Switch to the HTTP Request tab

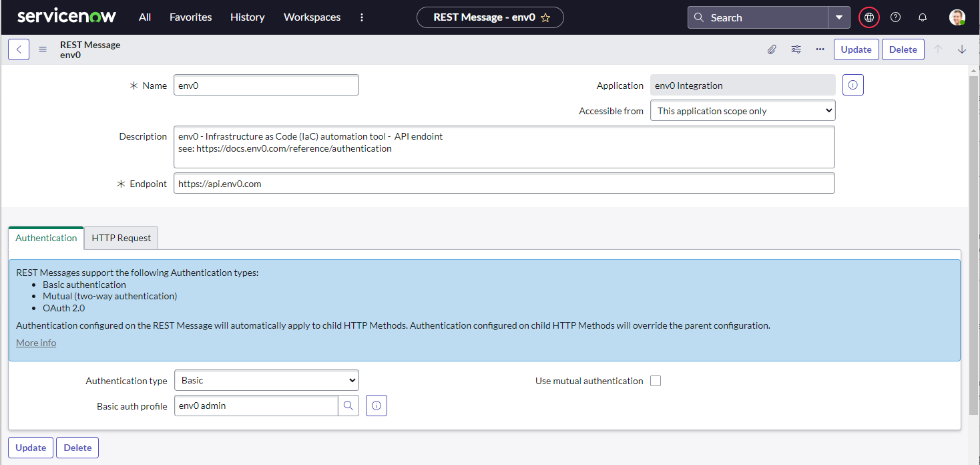tap(121, 238)
